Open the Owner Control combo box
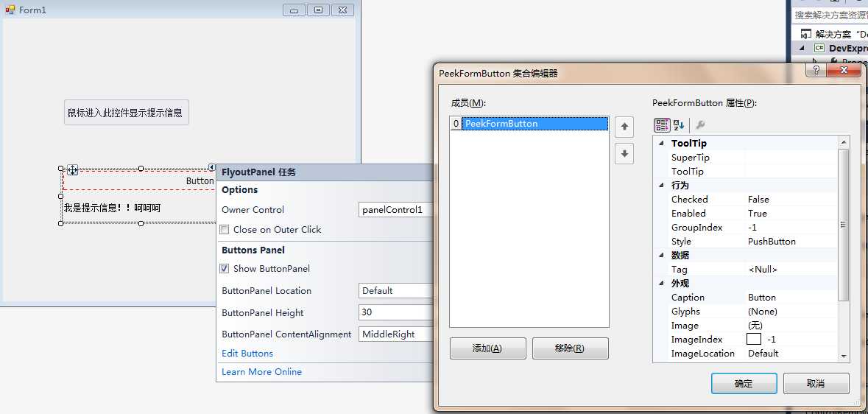Viewport: 868px width, 414px height. pos(396,209)
